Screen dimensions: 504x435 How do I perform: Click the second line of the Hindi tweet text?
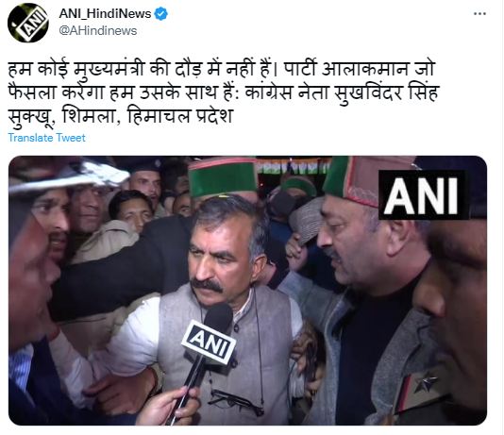coord(224,92)
